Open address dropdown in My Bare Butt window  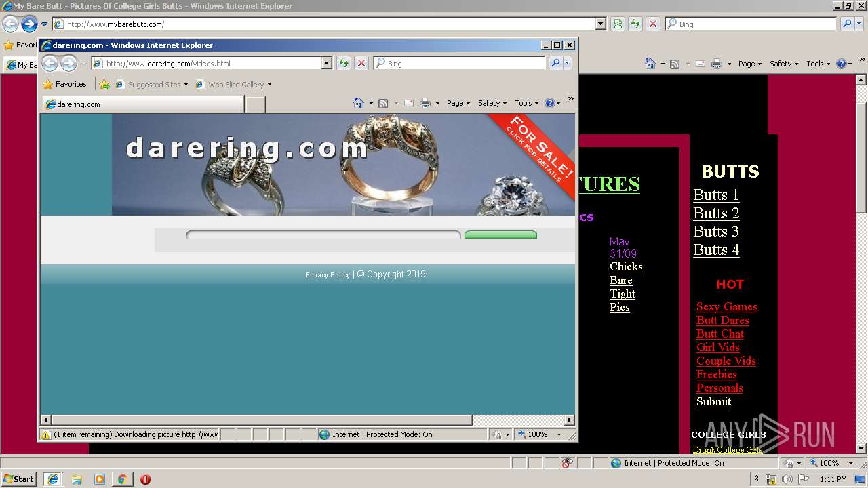(x=600, y=24)
